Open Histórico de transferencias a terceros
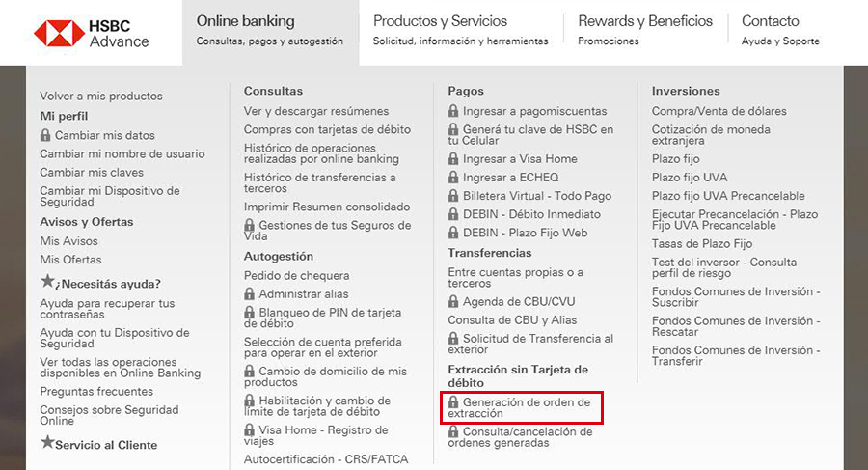Image resolution: width=868 pixels, height=470 pixels. (x=320, y=183)
